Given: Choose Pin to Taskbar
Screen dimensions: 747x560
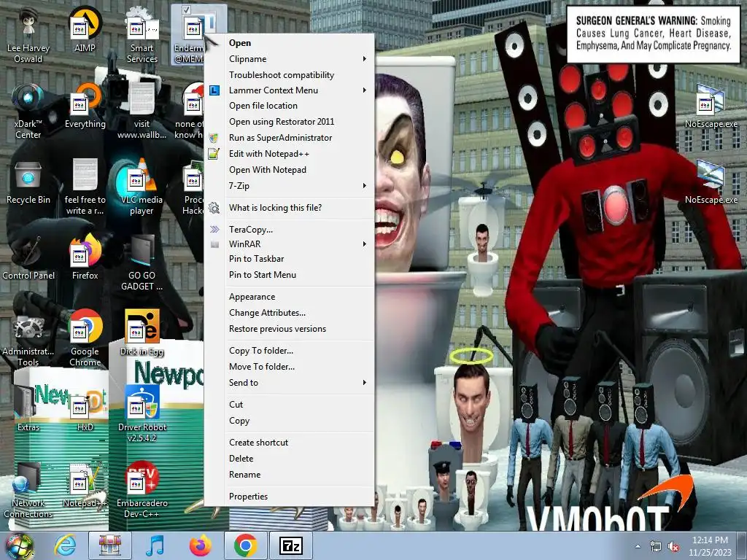Looking at the screenshot, I should pyautogui.click(x=290, y=259).
